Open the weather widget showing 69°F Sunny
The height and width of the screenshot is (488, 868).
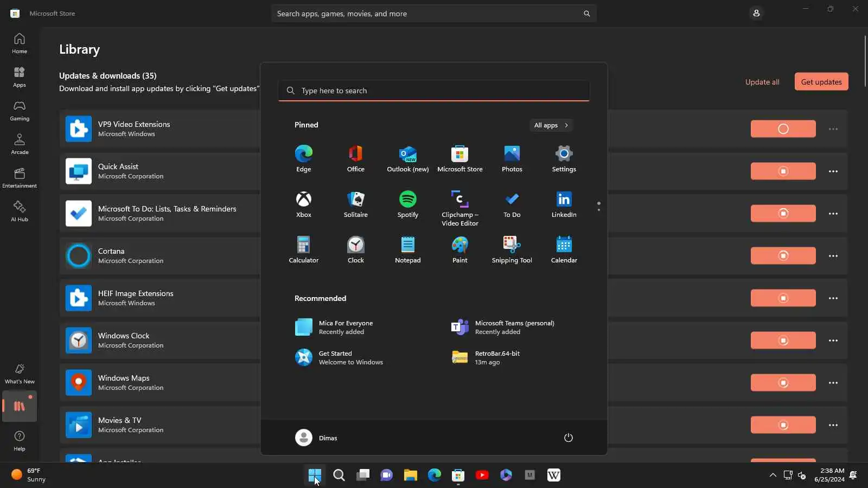(28, 475)
